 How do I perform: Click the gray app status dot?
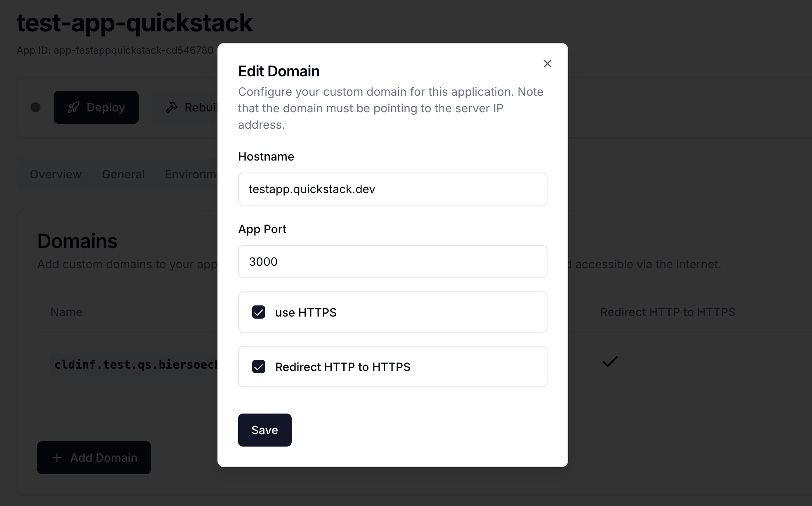tap(35, 107)
